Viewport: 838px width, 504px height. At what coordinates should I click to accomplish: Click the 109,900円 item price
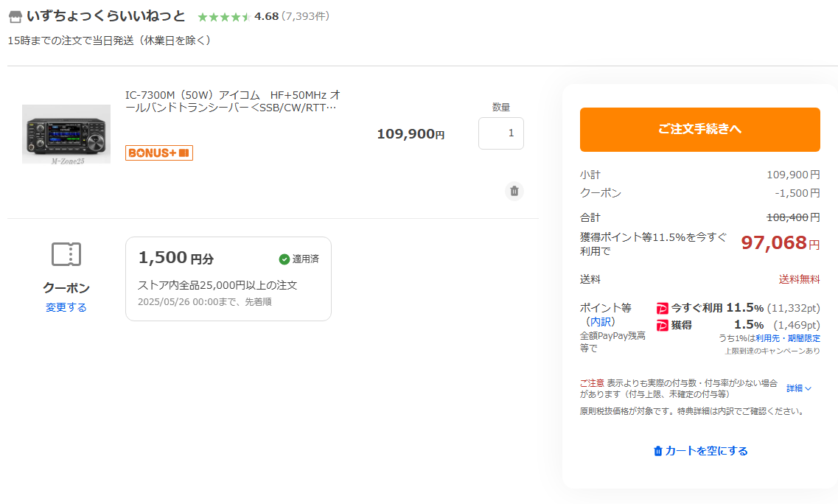tap(411, 133)
